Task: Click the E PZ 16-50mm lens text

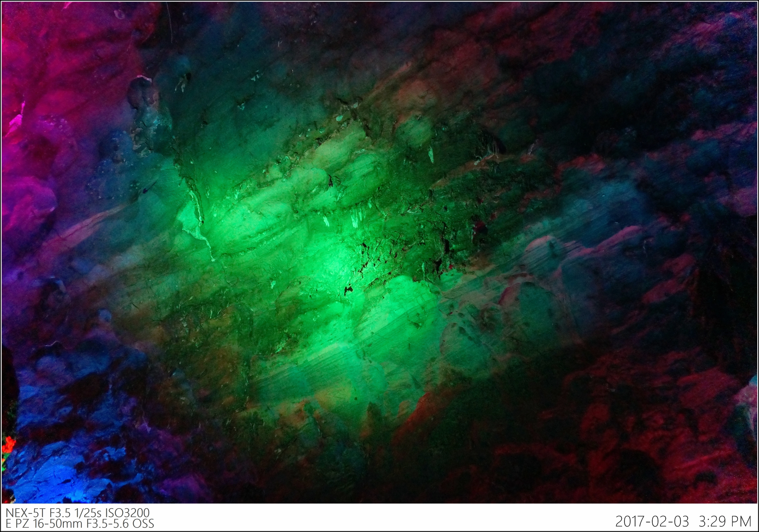Action: pyautogui.click(x=44, y=524)
